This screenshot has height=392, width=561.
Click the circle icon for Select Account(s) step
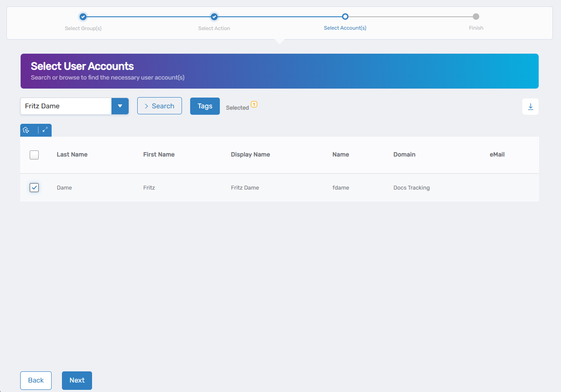click(345, 16)
